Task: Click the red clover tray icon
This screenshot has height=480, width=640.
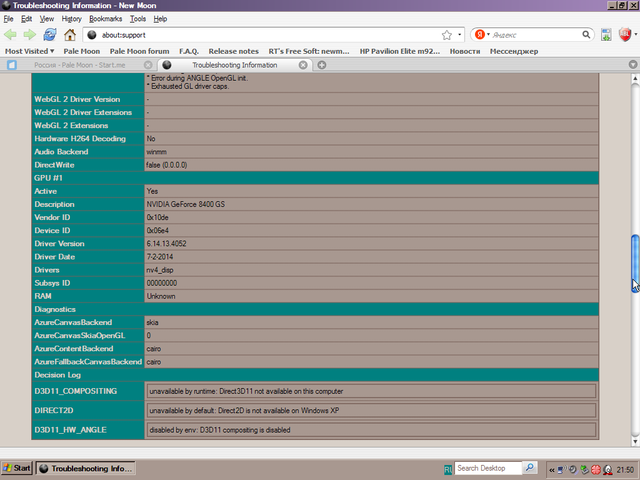Action: pyautogui.click(x=596, y=470)
